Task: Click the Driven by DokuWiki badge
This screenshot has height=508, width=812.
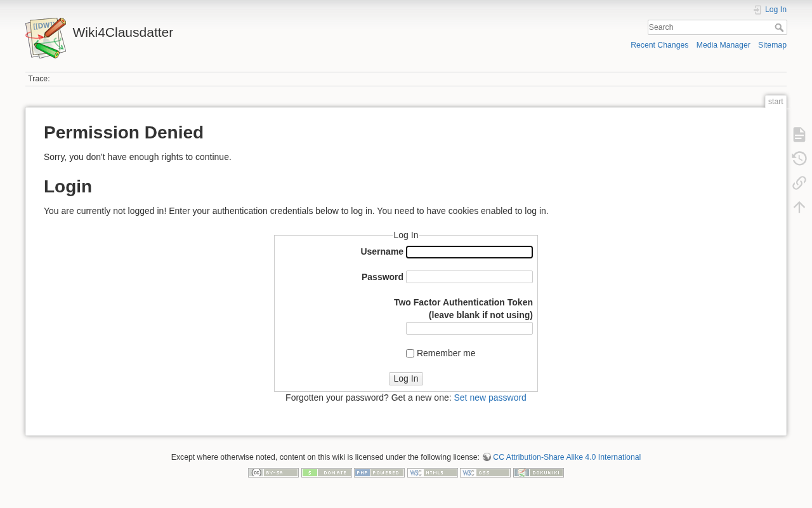Action: click(539, 472)
